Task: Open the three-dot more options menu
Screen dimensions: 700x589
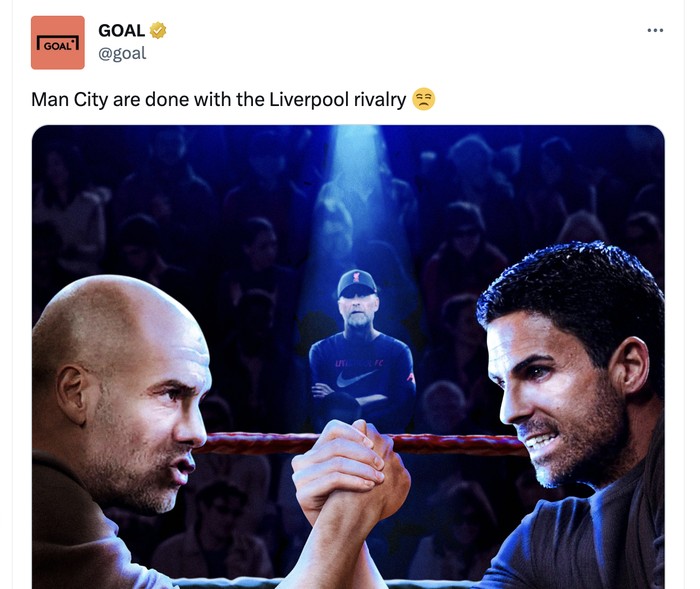Action: tap(655, 30)
